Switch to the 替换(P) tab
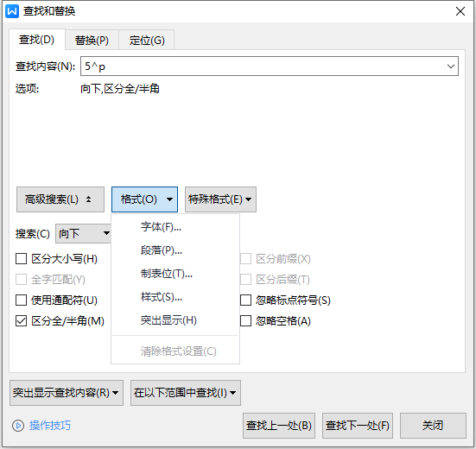Image resolution: width=476 pixels, height=449 pixels. (92, 40)
